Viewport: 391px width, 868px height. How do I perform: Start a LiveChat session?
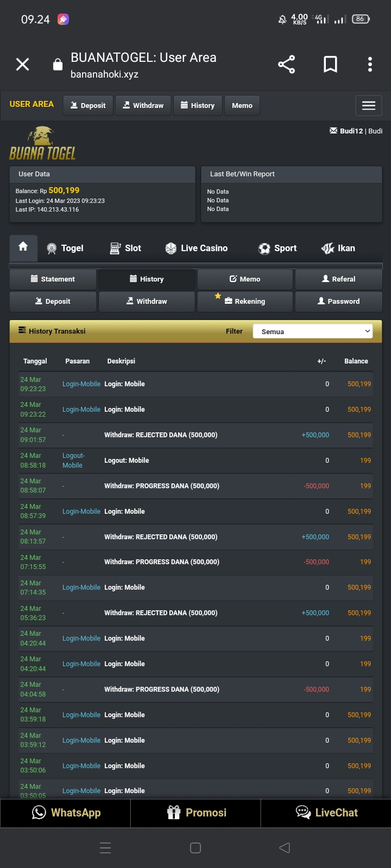click(326, 813)
